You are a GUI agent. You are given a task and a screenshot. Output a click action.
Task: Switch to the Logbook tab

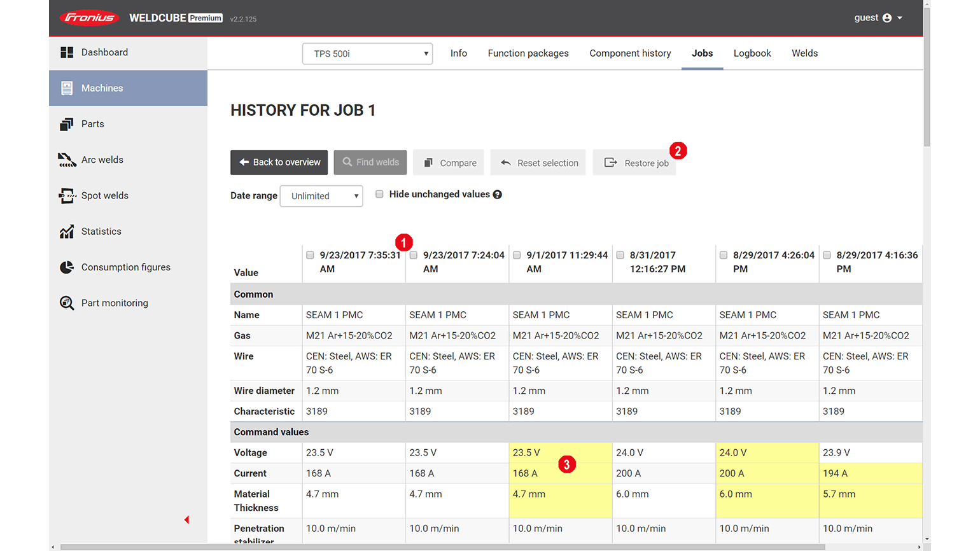click(x=752, y=53)
